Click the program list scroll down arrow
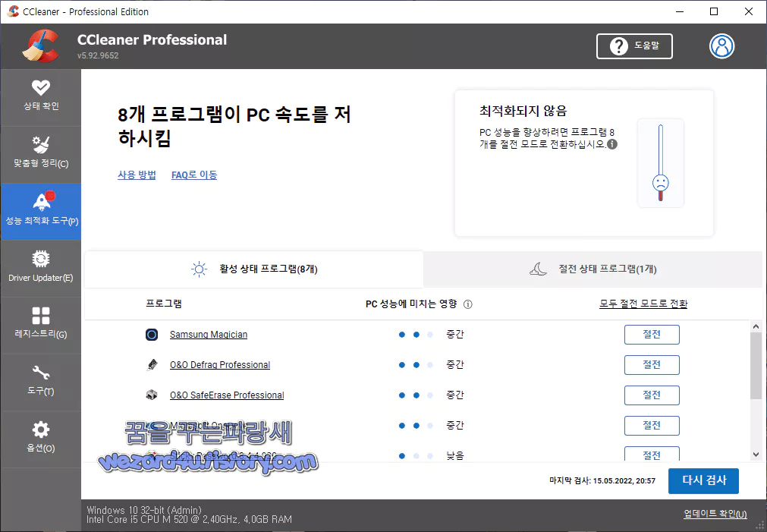Viewport: 767px width, 532px height. [x=756, y=455]
